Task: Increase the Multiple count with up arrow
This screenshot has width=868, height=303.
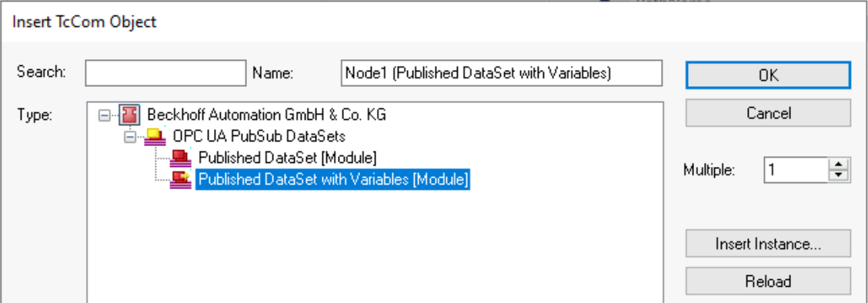Action: tap(840, 165)
